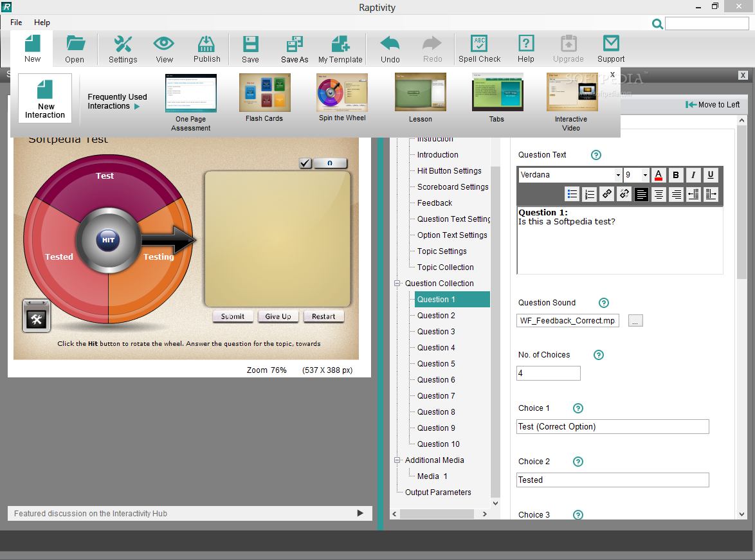Click help icon beside No. of Choices
This screenshot has width=755, height=560.
click(599, 355)
